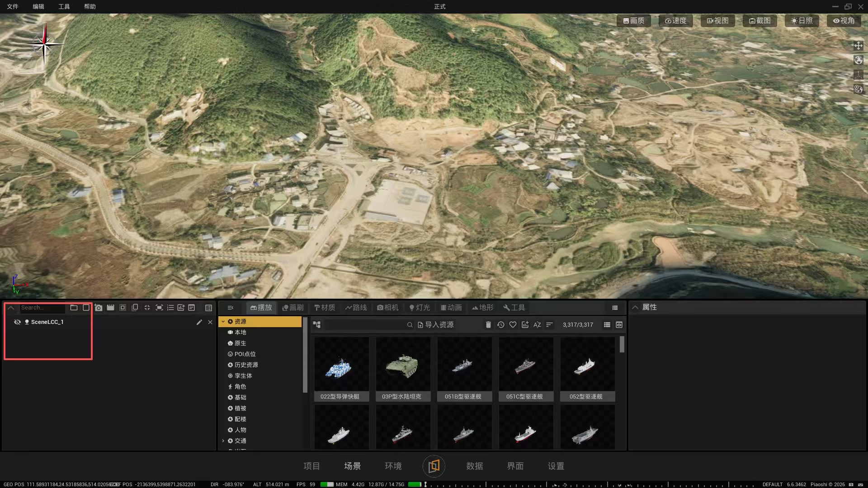The image size is (868, 488).
Task: Open the 文件 menu
Action: pyautogui.click(x=13, y=6)
